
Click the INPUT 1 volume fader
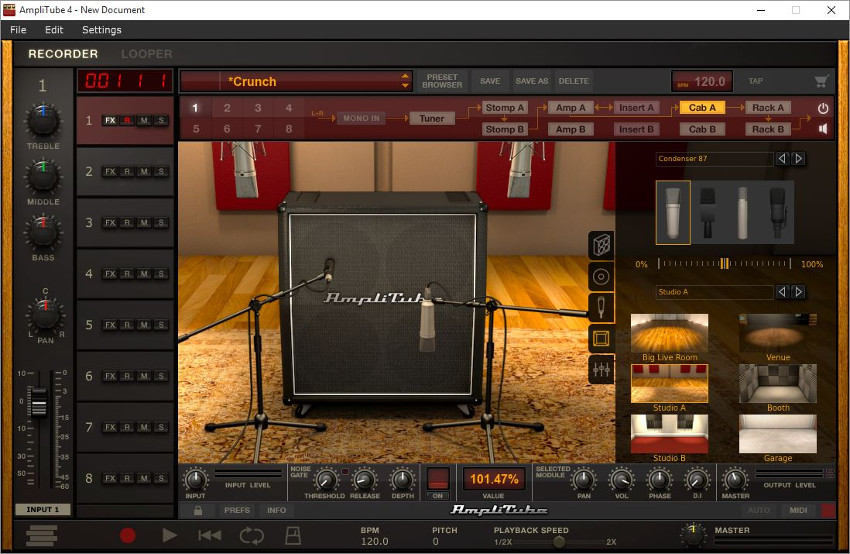pyautogui.click(x=38, y=401)
